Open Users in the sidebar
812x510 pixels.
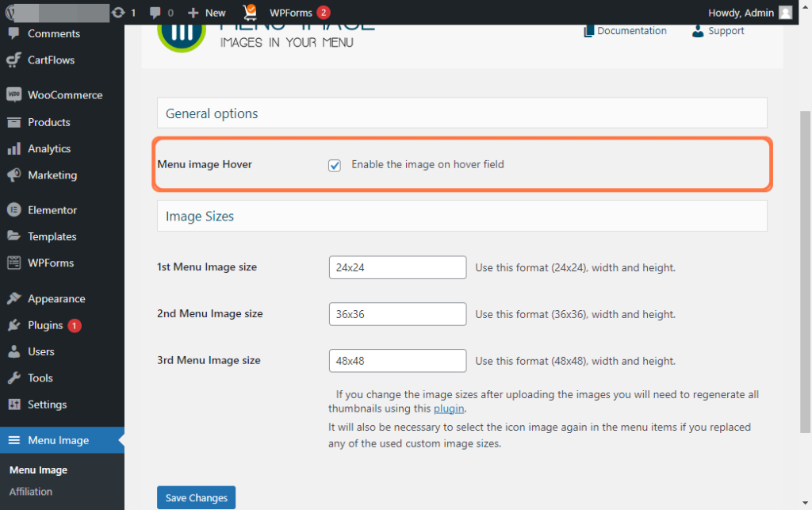click(x=41, y=351)
